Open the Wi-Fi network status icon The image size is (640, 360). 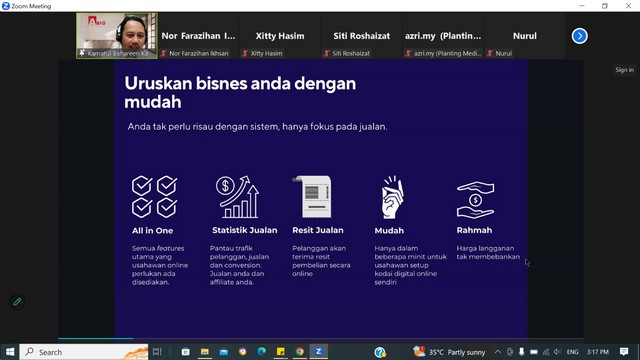click(546, 352)
